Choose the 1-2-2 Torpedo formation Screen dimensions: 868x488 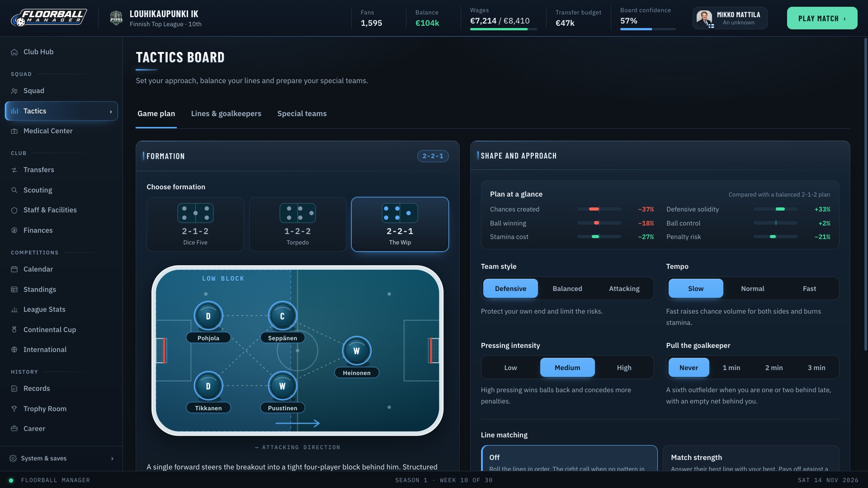coord(297,224)
